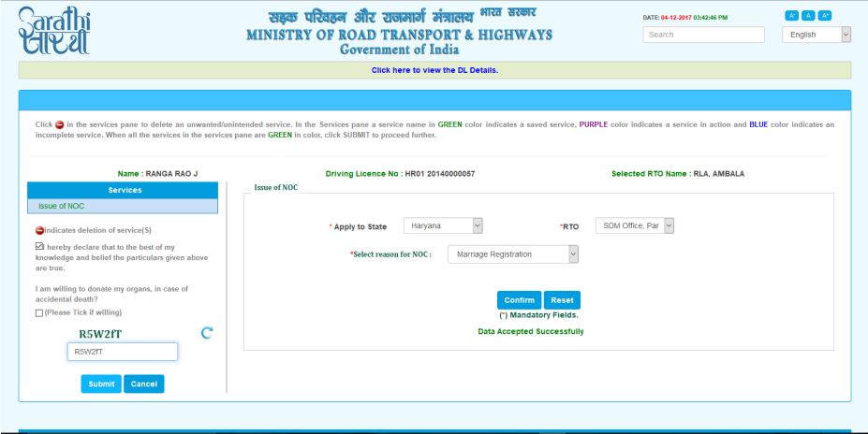
Task: Open the reason for NOC dropdown
Action: pos(513,254)
